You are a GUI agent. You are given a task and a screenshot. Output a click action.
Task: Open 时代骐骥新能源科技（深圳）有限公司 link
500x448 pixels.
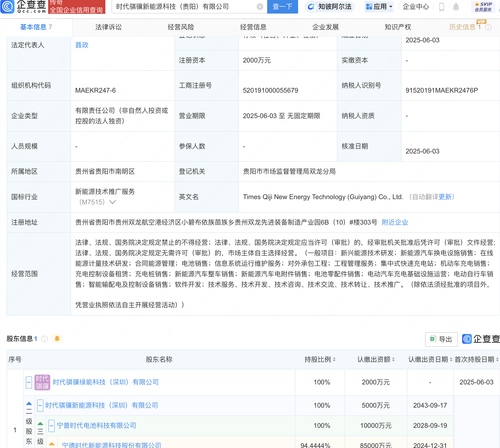[102, 405]
